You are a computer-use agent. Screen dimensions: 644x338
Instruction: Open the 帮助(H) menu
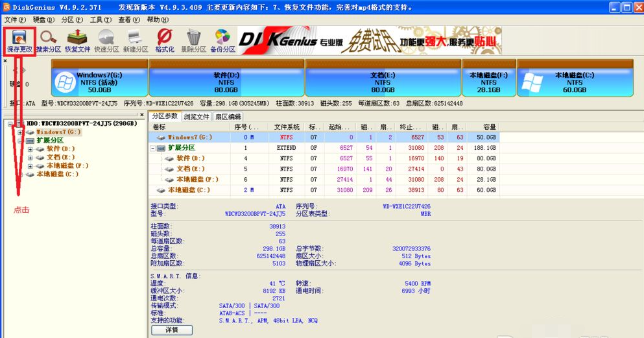pyautogui.click(x=158, y=19)
